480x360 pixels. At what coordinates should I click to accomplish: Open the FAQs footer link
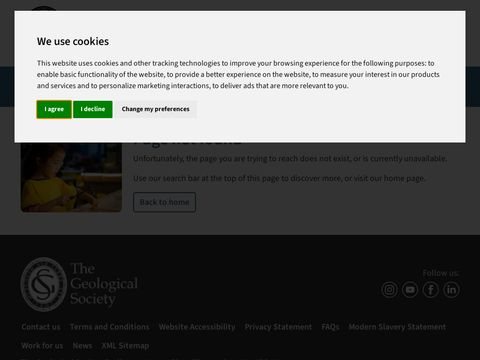tap(330, 327)
